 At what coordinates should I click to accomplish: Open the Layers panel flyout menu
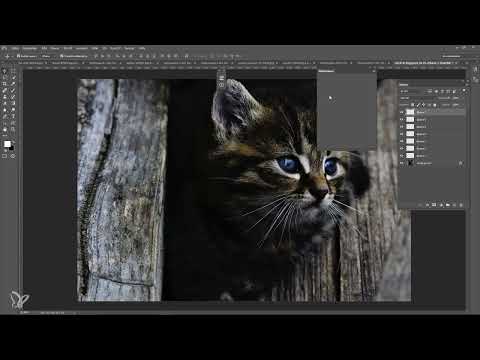point(467,85)
